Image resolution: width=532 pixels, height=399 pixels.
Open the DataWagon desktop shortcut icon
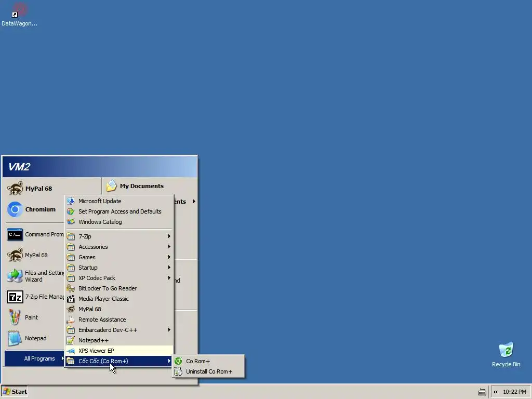pyautogui.click(x=19, y=10)
